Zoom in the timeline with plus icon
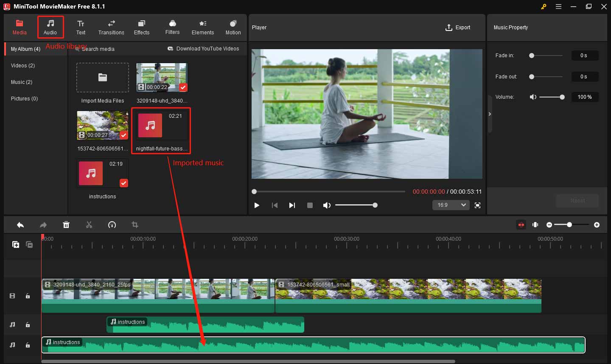 (x=597, y=225)
